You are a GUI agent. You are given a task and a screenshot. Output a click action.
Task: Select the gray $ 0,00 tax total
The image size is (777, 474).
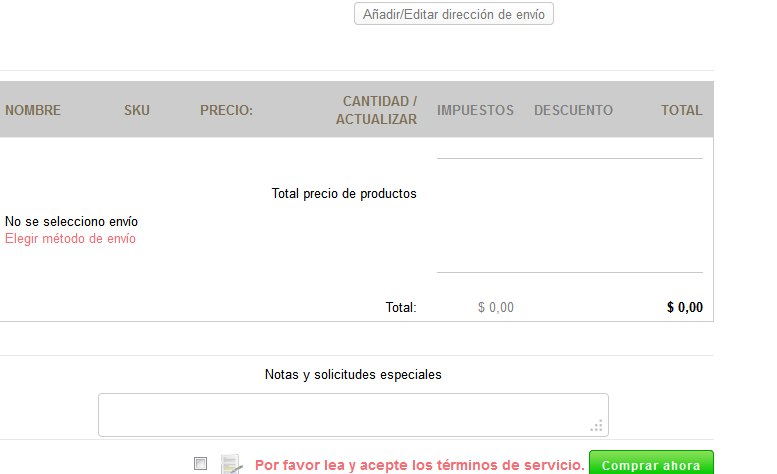pyautogui.click(x=496, y=308)
